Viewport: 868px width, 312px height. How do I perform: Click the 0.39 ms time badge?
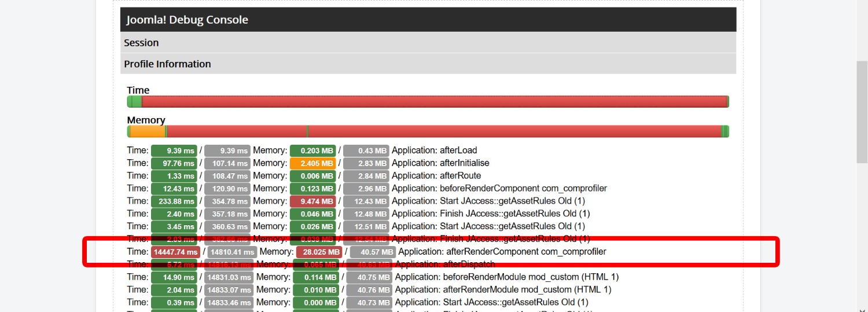tap(174, 303)
